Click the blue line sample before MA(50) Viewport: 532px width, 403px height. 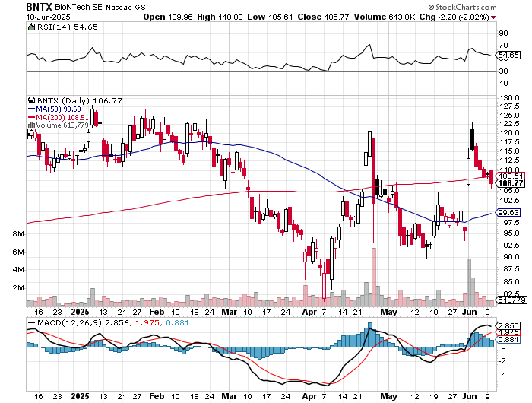pyautogui.click(x=32, y=109)
